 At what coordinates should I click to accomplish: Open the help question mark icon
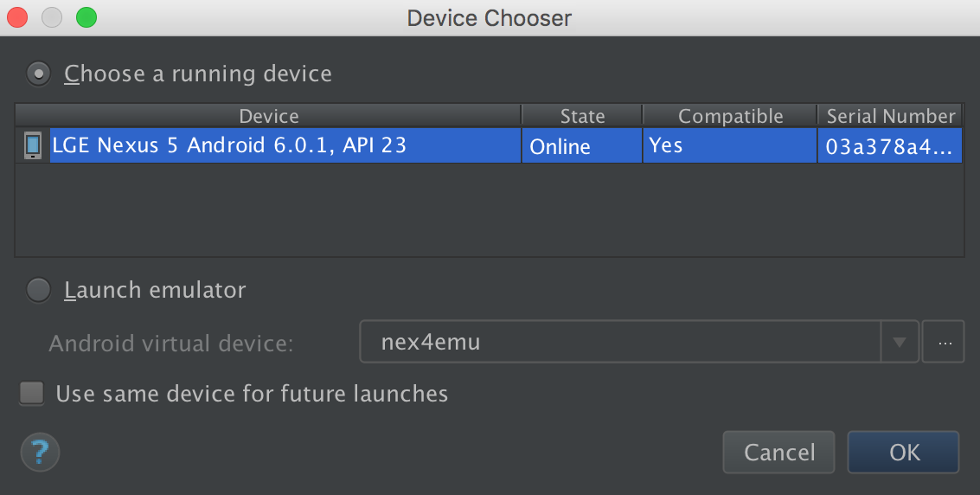(x=40, y=452)
